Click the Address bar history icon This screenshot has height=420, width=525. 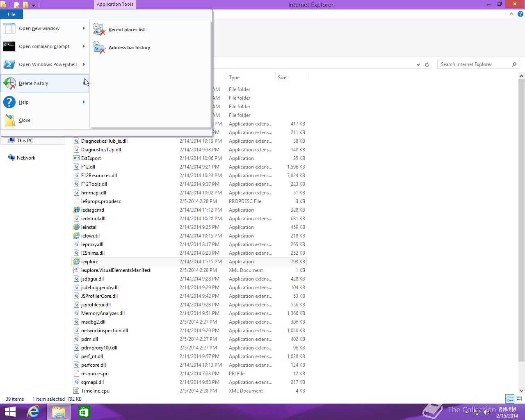click(99, 48)
